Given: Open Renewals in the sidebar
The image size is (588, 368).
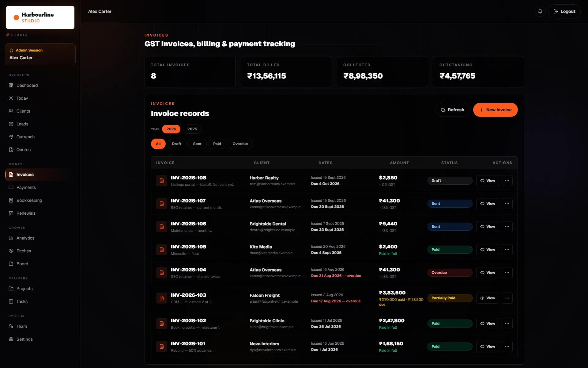Looking at the screenshot, I should (x=40, y=213).
